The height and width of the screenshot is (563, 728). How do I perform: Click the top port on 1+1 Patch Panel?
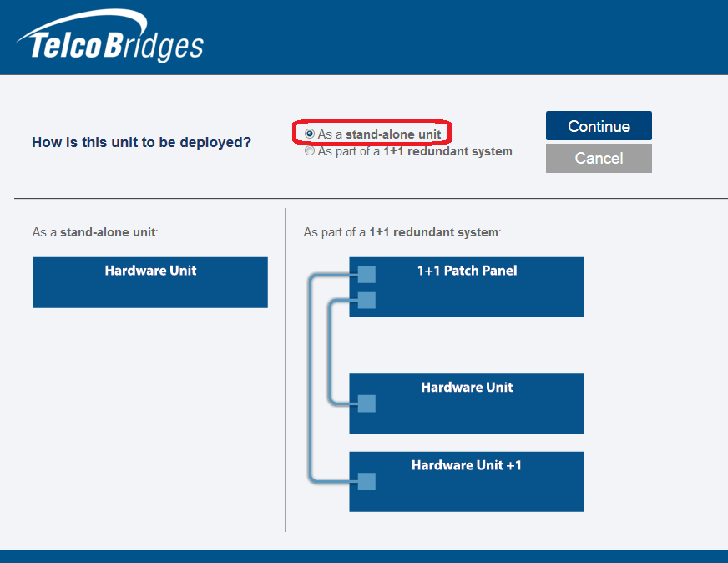tap(367, 274)
